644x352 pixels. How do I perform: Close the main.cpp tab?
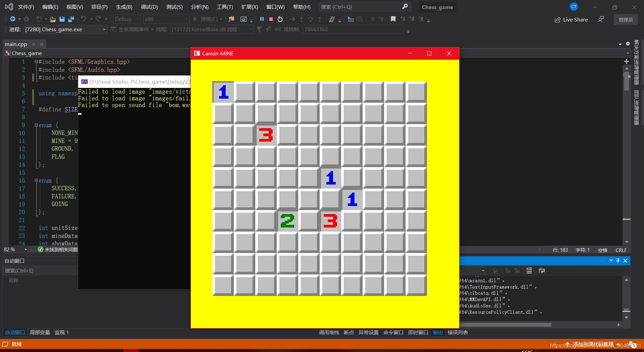click(42, 44)
